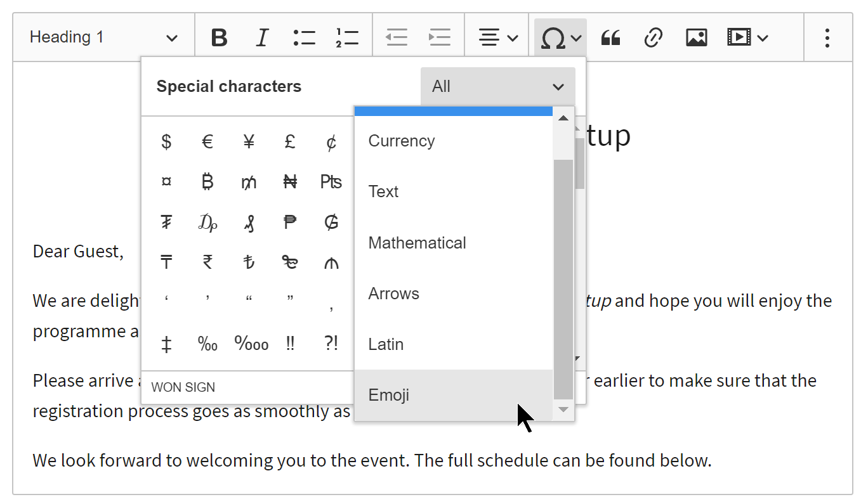Insert a block quote
Viewport: 861px width, 504px height.
click(610, 37)
